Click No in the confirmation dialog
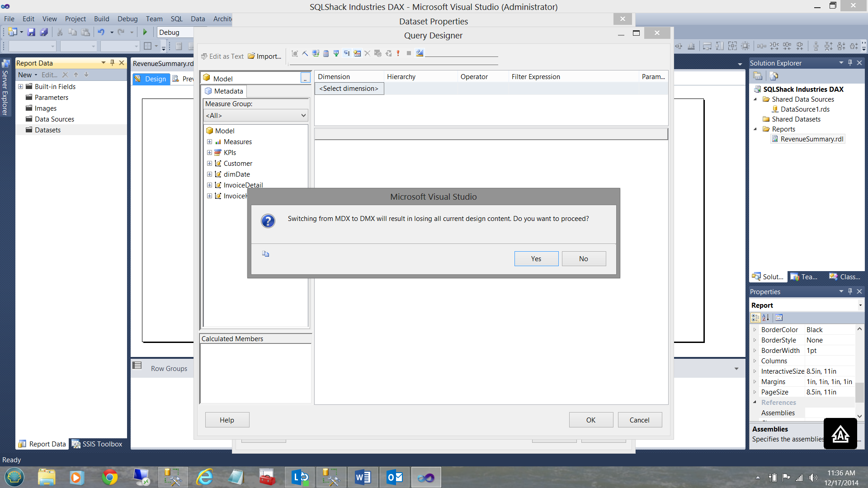The image size is (868, 488). point(584,258)
